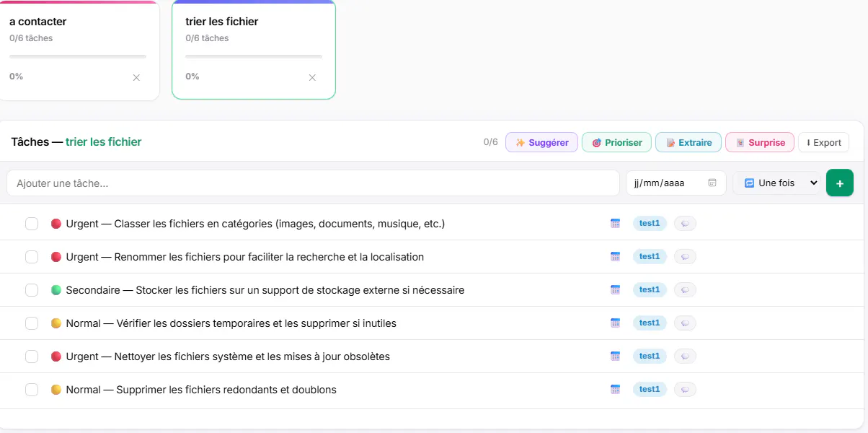Click the Prioriser button
Viewport: 868px width, 433px height.
tap(616, 142)
